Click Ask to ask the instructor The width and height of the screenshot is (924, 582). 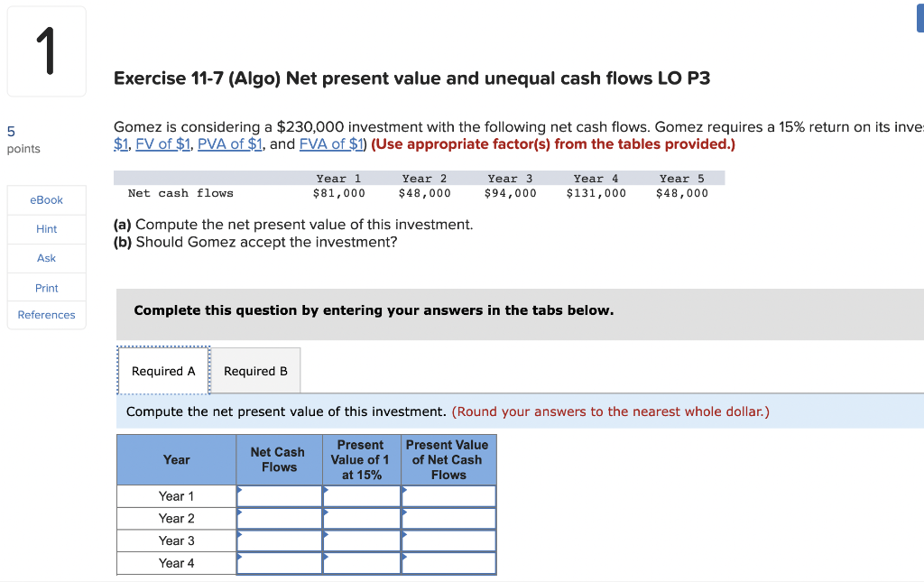point(46,258)
